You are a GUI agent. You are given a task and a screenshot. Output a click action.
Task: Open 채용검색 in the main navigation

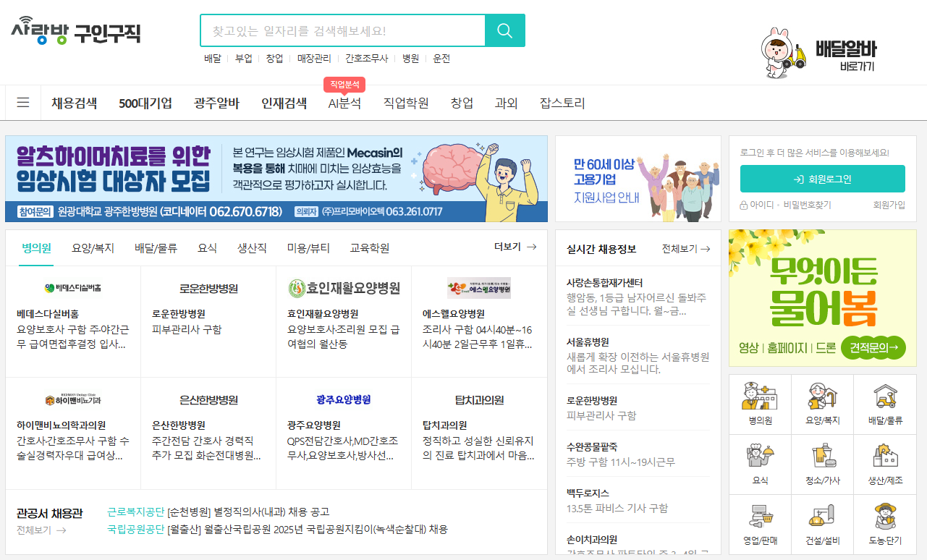click(x=74, y=103)
